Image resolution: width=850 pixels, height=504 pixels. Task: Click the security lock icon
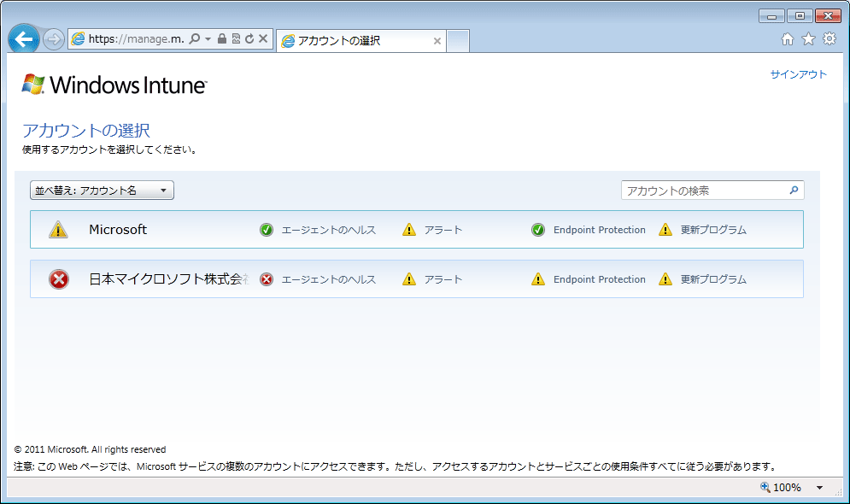click(x=222, y=38)
